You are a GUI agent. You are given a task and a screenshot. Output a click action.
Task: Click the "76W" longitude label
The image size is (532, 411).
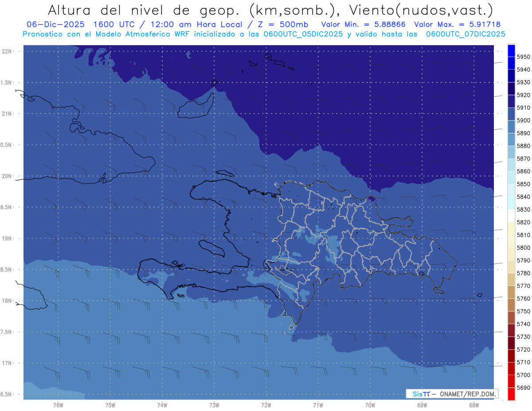tap(58, 405)
